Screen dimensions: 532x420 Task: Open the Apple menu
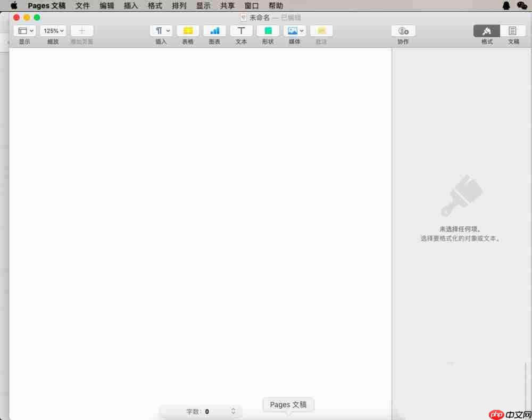[14, 5]
